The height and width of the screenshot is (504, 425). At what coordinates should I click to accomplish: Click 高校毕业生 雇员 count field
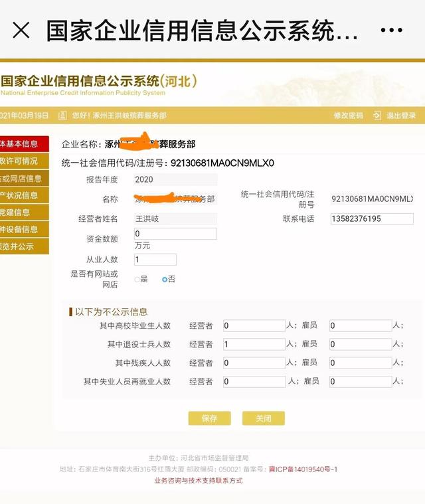pos(361,325)
